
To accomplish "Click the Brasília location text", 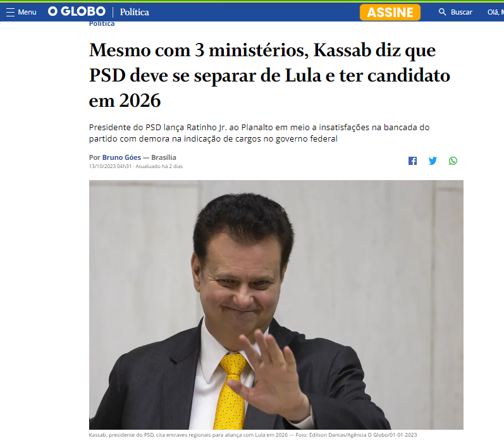I will pyautogui.click(x=164, y=157).
